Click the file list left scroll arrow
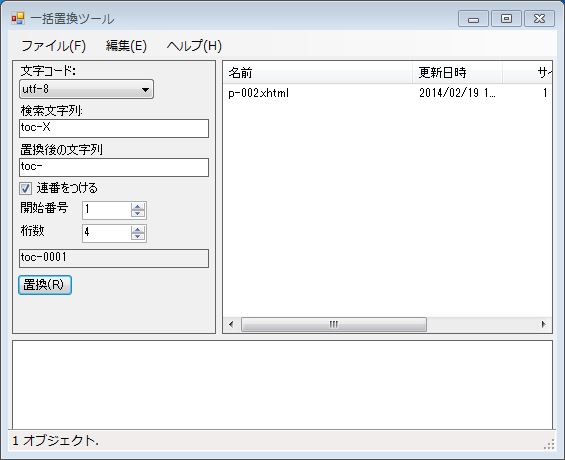The height and width of the screenshot is (460, 565). pos(231,324)
